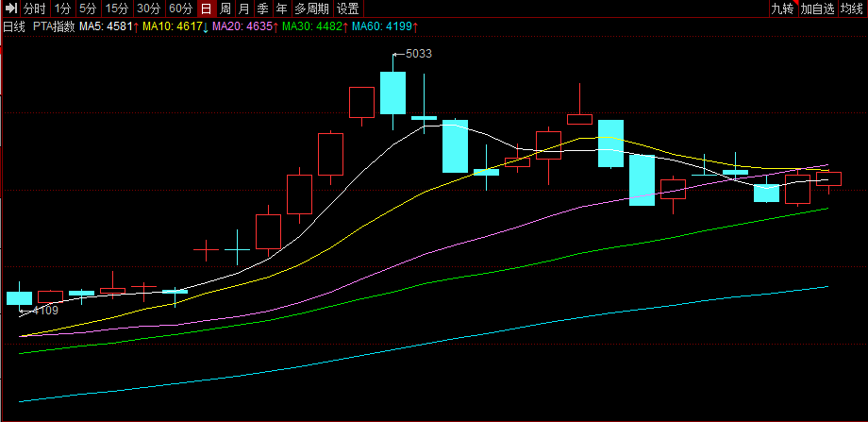The width and height of the screenshot is (868, 422).
Task: Select the 1分 period tab
Action: click(63, 8)
